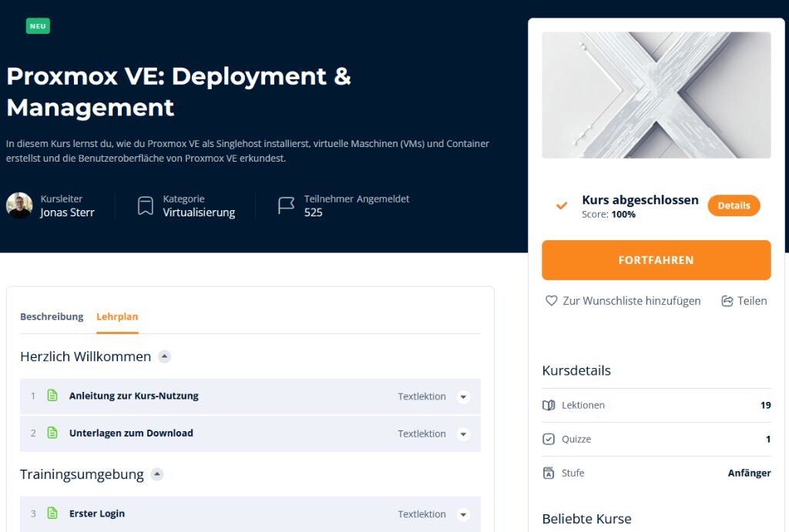The image size is (789, 532).
Task: Click the Stufe level icon
Action: [x=549, y=473]
